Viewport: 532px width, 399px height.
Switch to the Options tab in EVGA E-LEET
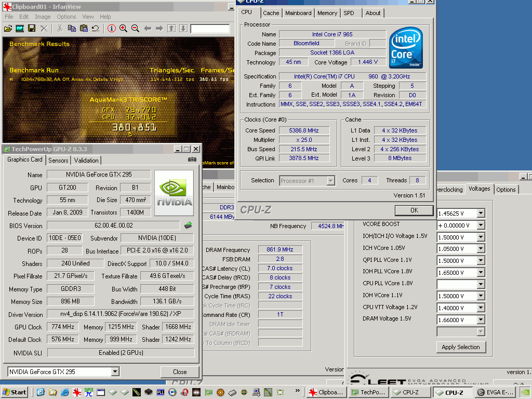[x=506, y=189]
